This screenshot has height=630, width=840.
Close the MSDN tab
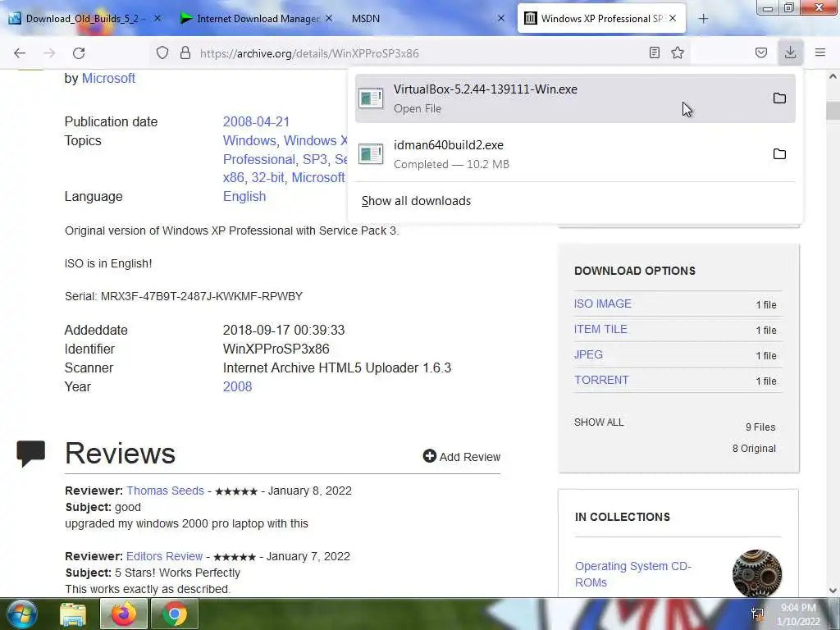coord(501,18)
